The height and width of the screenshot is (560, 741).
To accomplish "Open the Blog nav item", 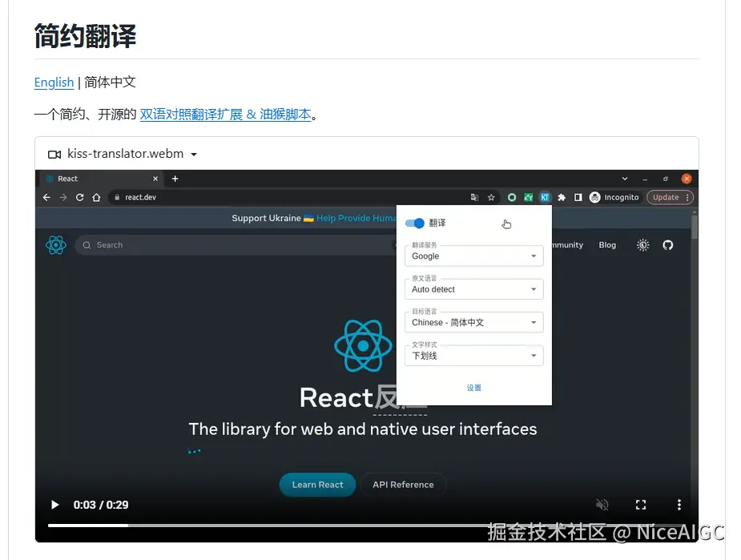I will tap(607, 245).
